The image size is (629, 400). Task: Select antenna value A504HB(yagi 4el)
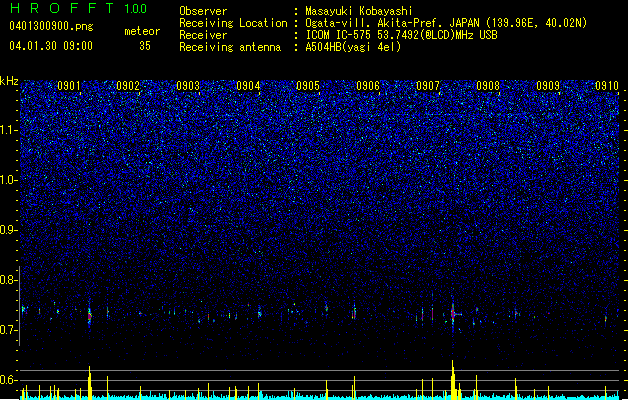tap(353, 47)
